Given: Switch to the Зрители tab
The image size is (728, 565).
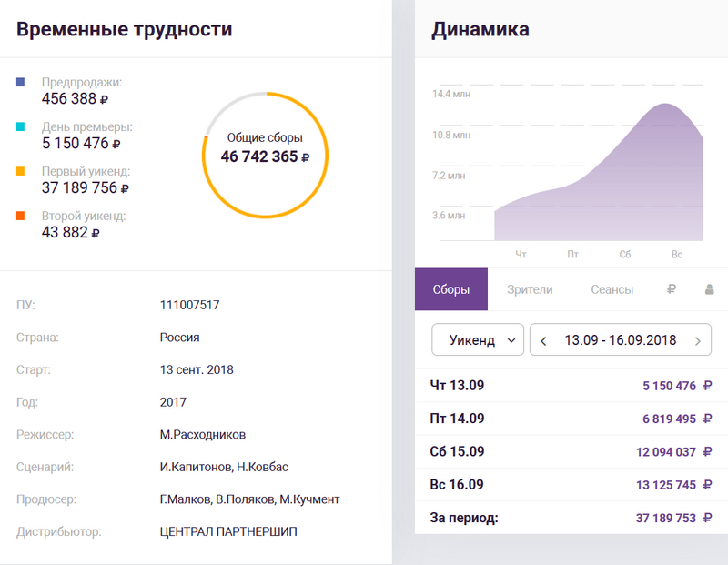Looking at the screenshot, I should 529,290.
